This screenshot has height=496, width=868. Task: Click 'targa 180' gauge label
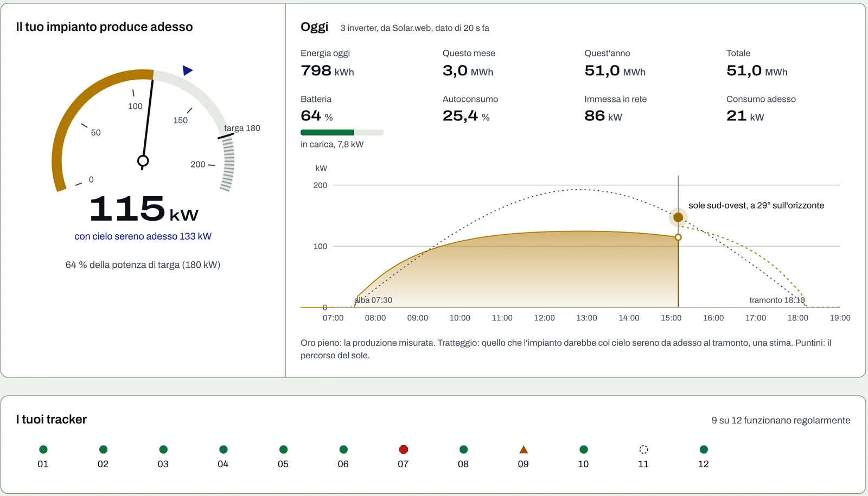(x=242, y=128)
